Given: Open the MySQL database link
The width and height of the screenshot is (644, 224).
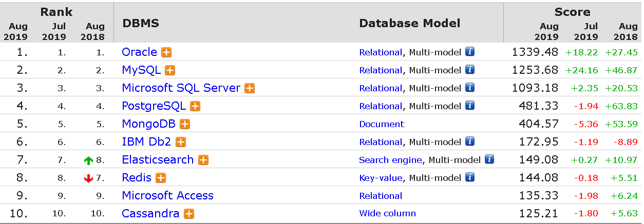Looking at the screenshot, I should pos(141,70).
